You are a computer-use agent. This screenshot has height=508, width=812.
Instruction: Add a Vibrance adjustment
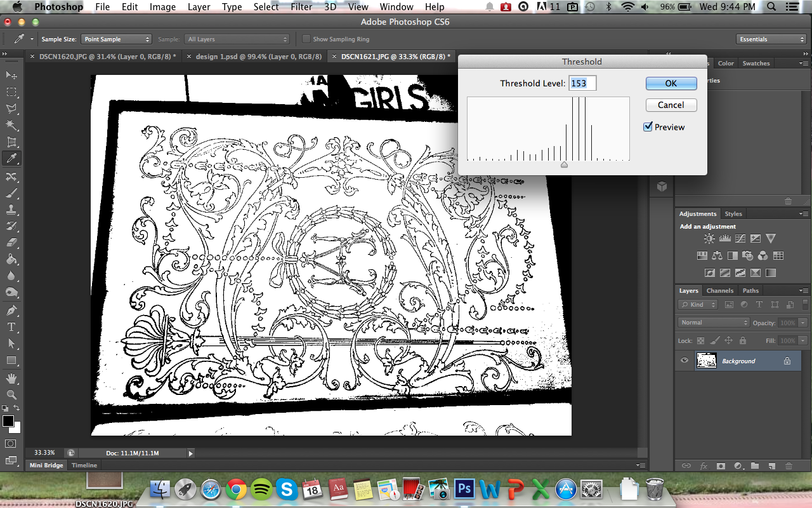click(x=771, y=239)
